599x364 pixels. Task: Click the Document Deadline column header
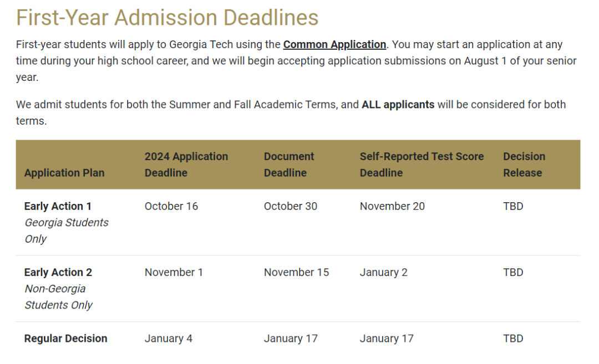tap(289, 165)
